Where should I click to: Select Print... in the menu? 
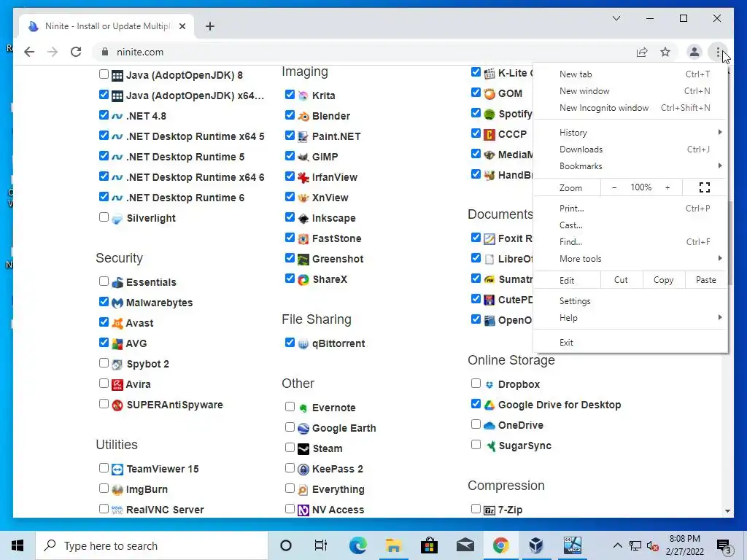tap(631, 209)
